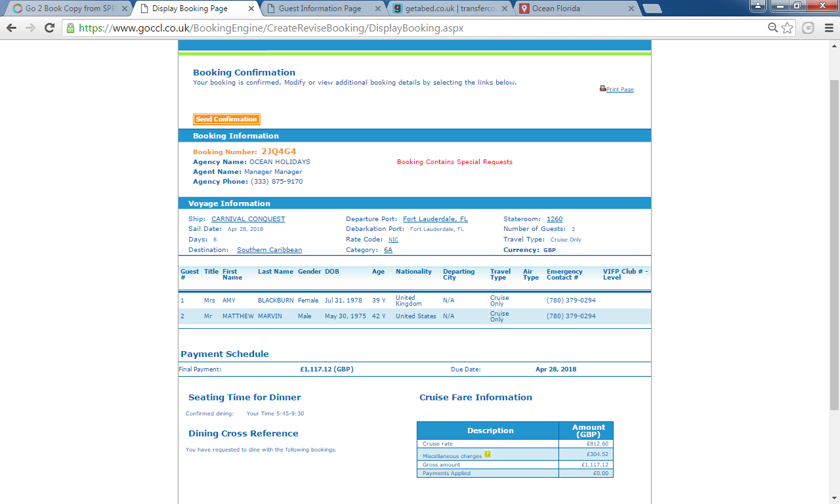Switch to Guest Information Page tab
Viewport: 840px width, 504px height.
pyautogui.click(x=322, y=9)
